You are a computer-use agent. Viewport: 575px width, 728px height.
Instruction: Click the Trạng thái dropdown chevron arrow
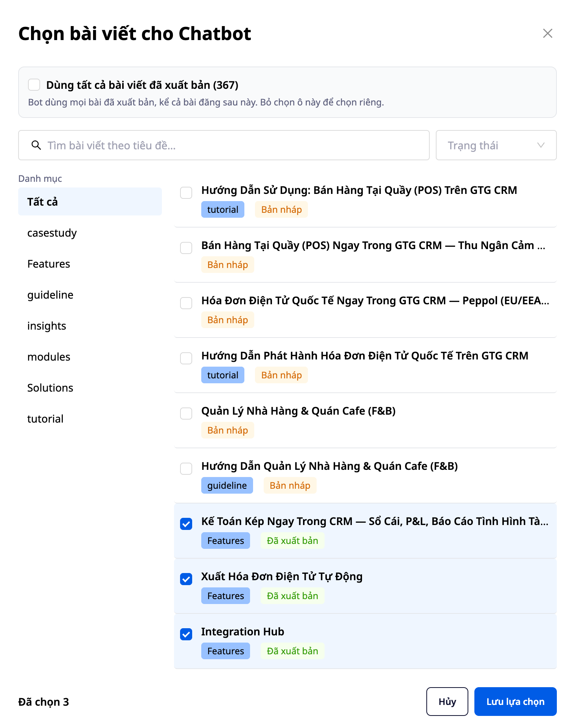point(541,145)
